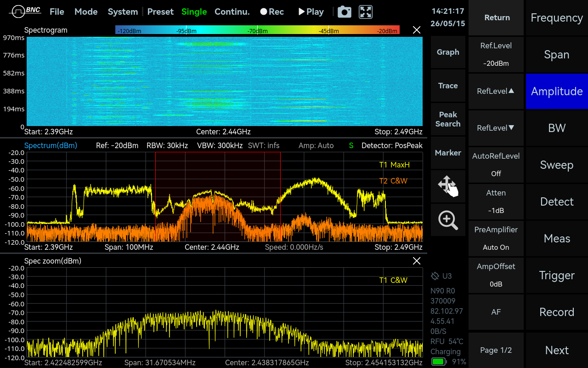The image size is (588, 368).
Task: Click the T1 MaxH trace label
Action: (x=394, y=165)
